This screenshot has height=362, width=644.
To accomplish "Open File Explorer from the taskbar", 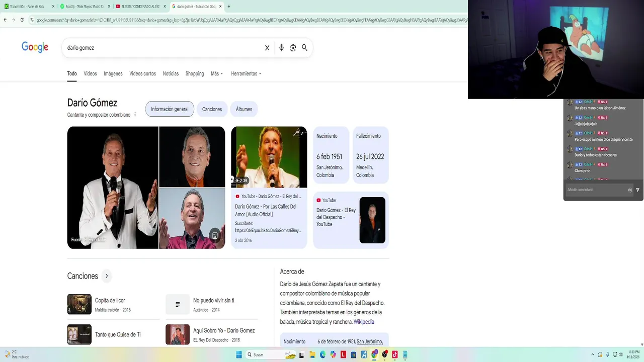I will 312,354.
